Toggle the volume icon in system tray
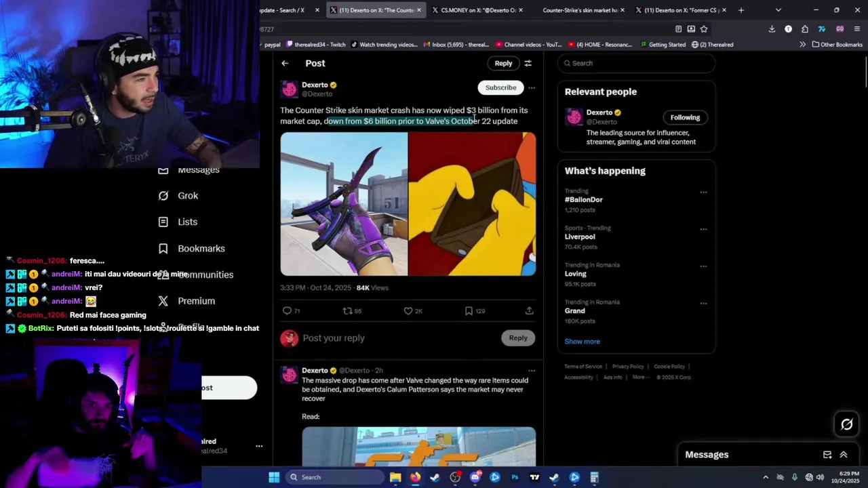 point(820,477)
